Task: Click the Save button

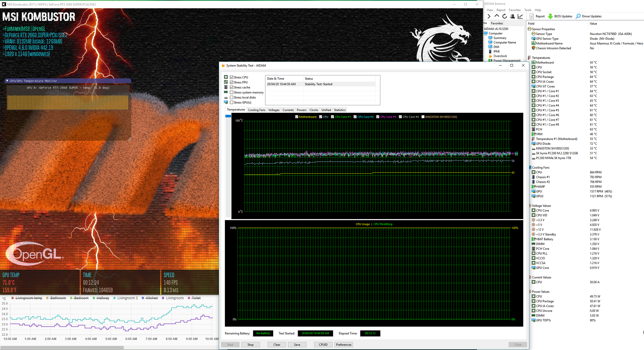Action: point(297,344)
